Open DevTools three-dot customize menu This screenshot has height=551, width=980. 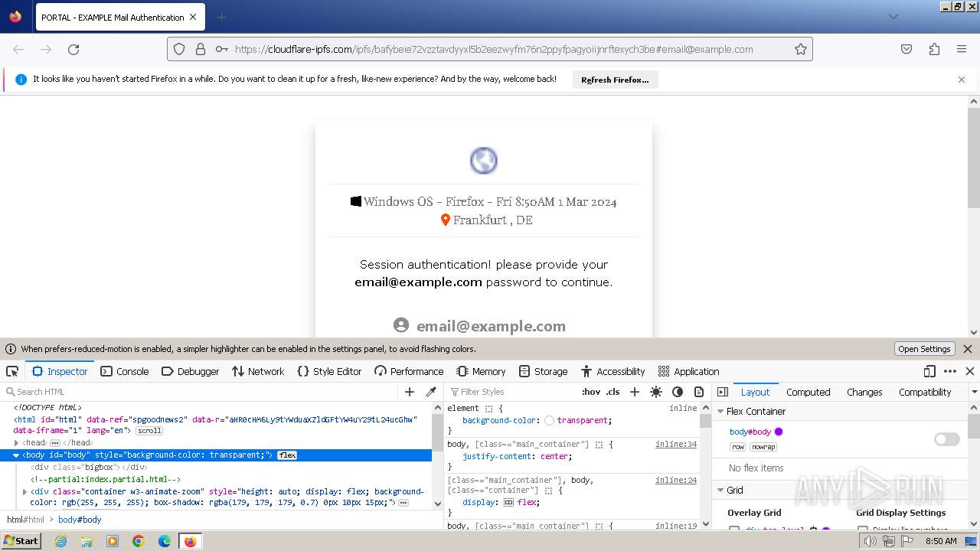(950, 371)
